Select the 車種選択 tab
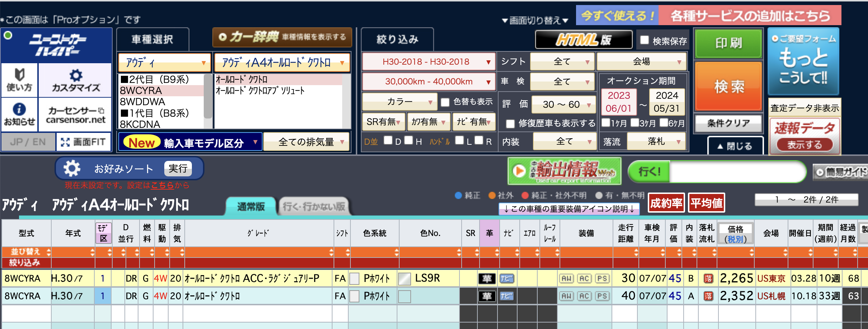Screen dimensions: 868x329 pos(152,39)
